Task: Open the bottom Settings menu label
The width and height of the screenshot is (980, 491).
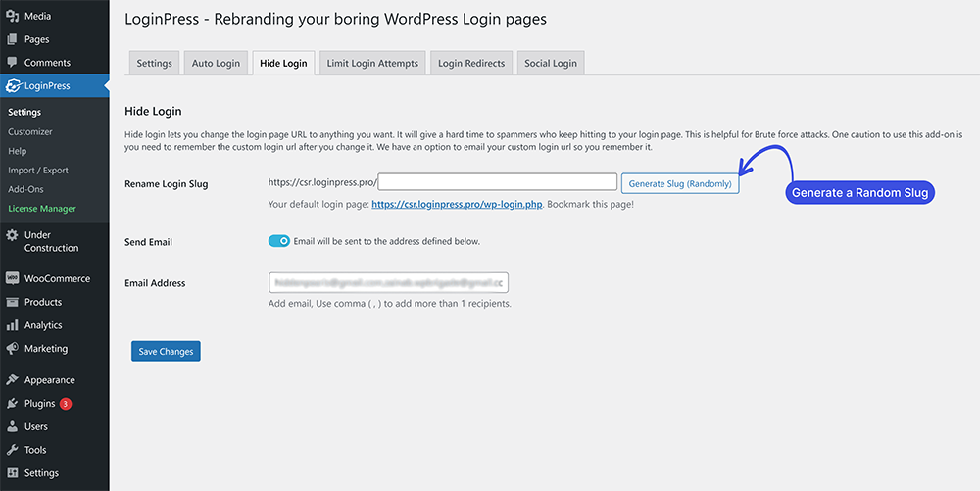Action: pos(41,473)
